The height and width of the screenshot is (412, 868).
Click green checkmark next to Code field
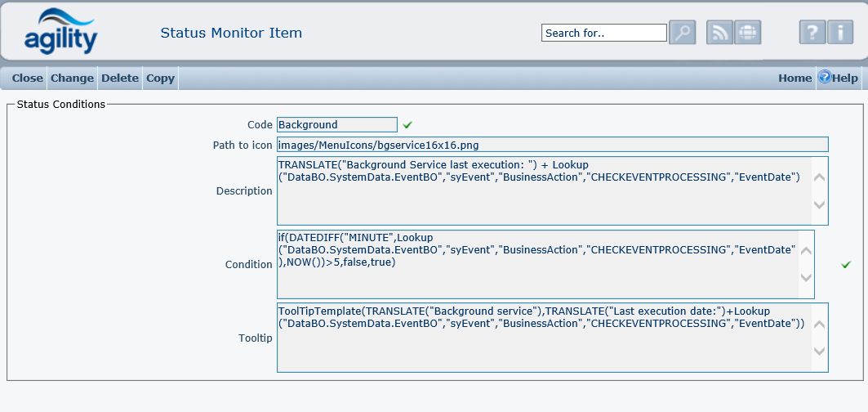tap(407, 125)
